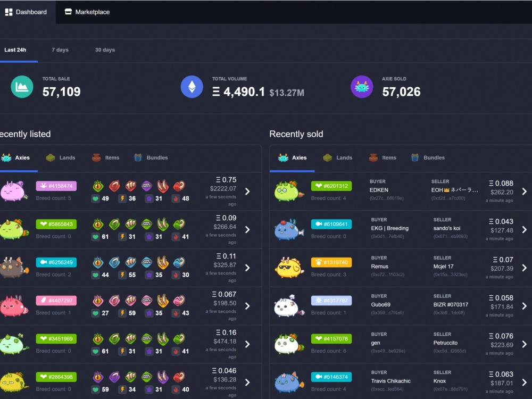Open listed axie badge #4407297
This screenshot has width=532, height=399.
56,301
